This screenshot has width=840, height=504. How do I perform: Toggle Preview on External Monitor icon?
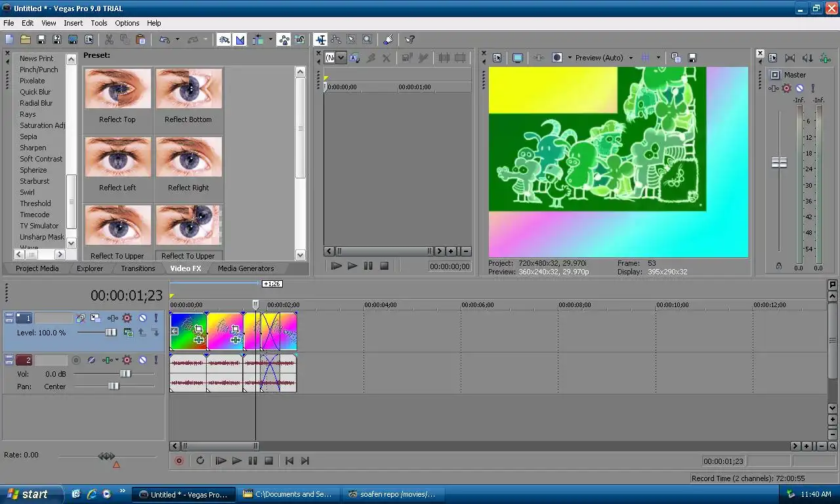click(517, 58)
